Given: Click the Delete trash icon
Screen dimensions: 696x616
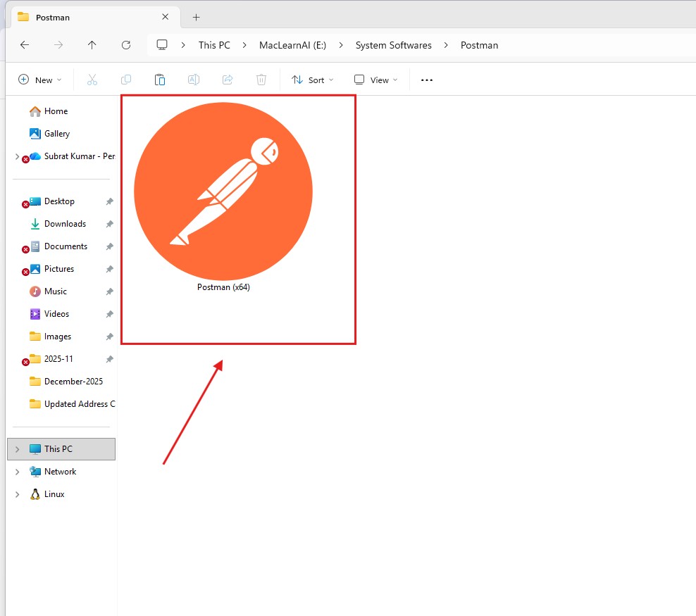Looking at the screenshot, I should [261, 80].
